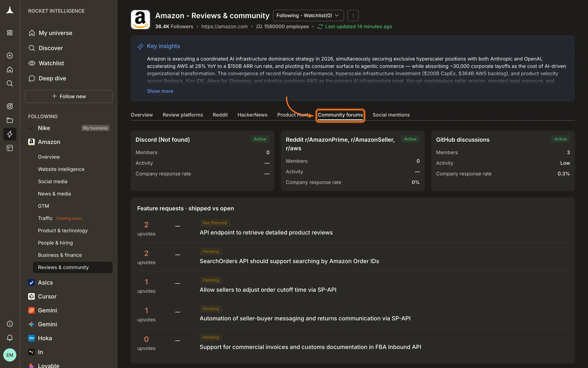The image size is (588, 368).
Task: Click the orange Gemini icon in sidebar
Action: (x=31, y=310)
